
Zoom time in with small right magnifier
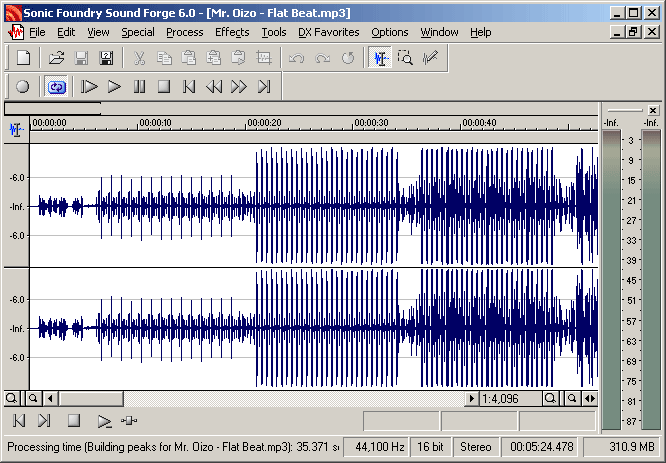572,398
